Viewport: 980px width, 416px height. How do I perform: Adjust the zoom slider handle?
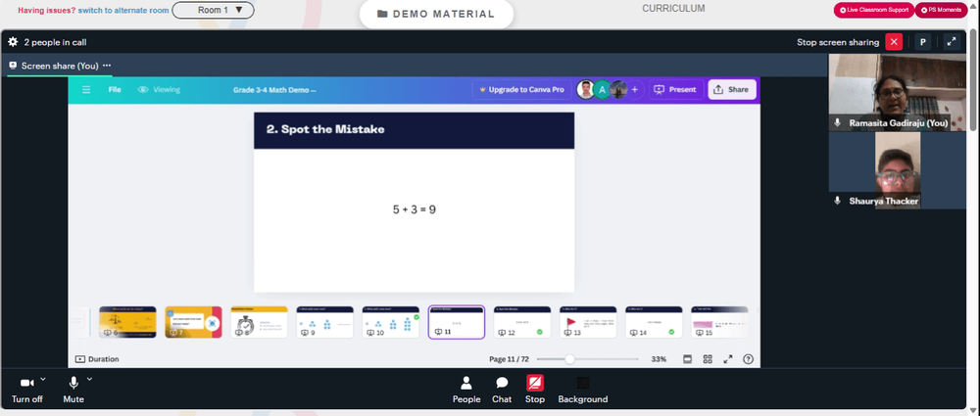pos(569,359)
